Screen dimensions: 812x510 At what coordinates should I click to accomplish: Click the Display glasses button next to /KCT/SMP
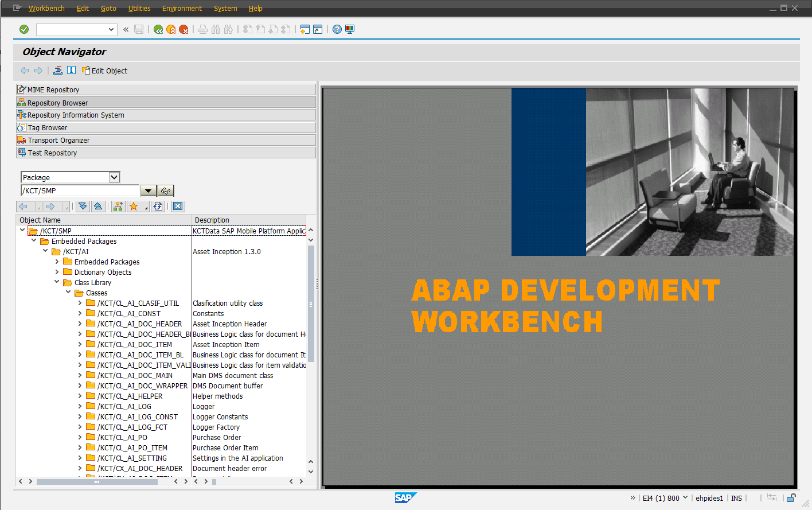coord(166,190)
